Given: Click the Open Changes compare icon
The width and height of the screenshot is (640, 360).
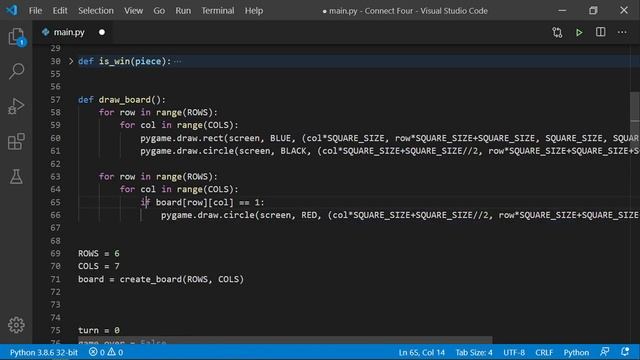Looking at the screenshot, I should [557, 32].
